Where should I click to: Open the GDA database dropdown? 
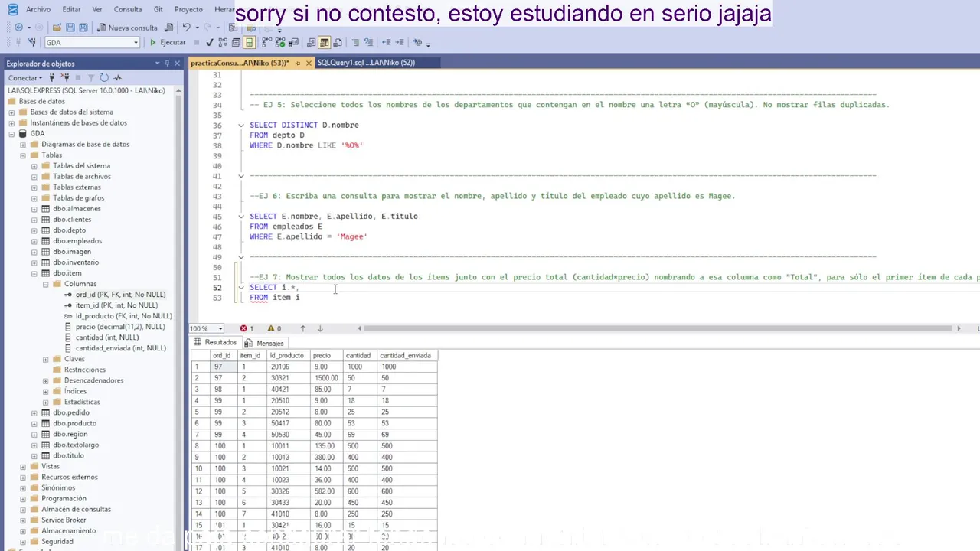click(x=136, y=43)
